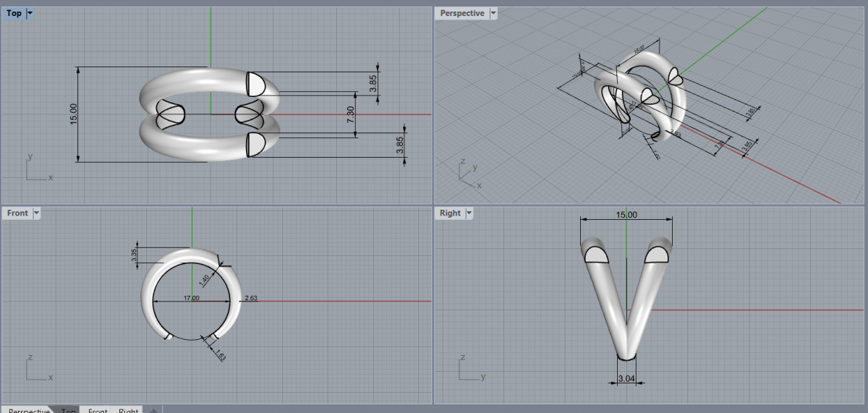Activate the Top viewport via its title label
This screenshot has width=868, height=413.
click(x=14, y=13)
